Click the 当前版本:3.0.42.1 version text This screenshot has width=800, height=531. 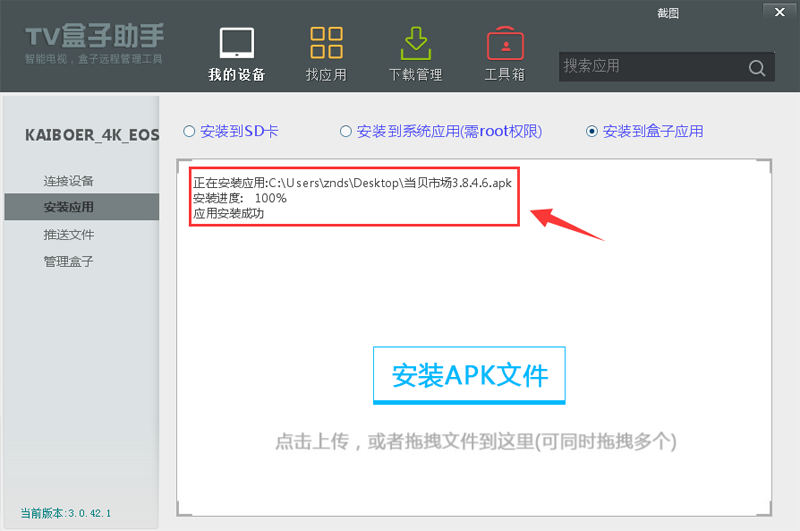(66, 513)
